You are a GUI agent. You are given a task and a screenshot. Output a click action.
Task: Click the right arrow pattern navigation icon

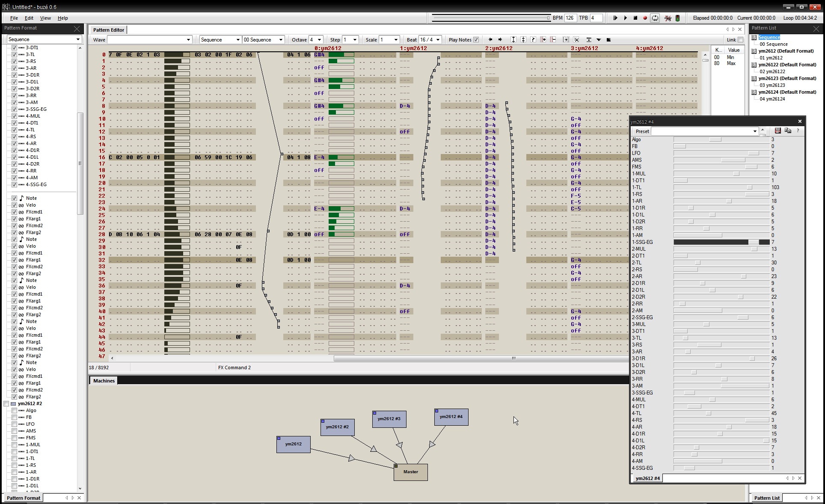(500, 40)
